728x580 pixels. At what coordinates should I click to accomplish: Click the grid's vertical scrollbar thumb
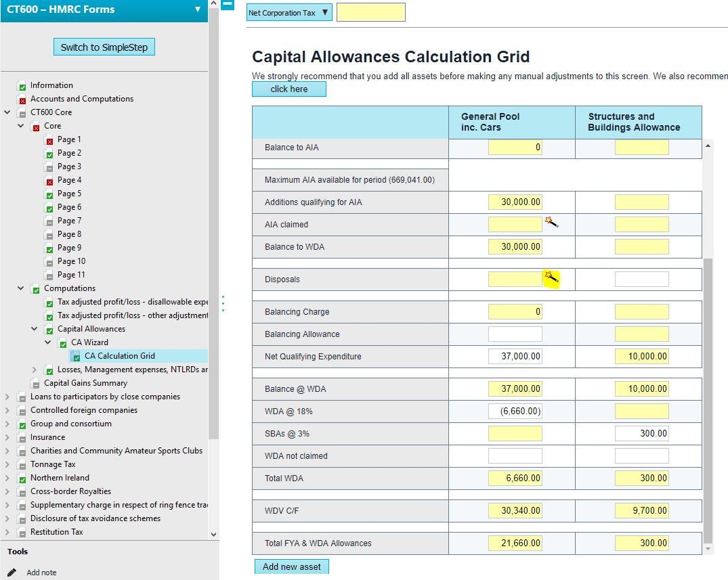(708, 399)
